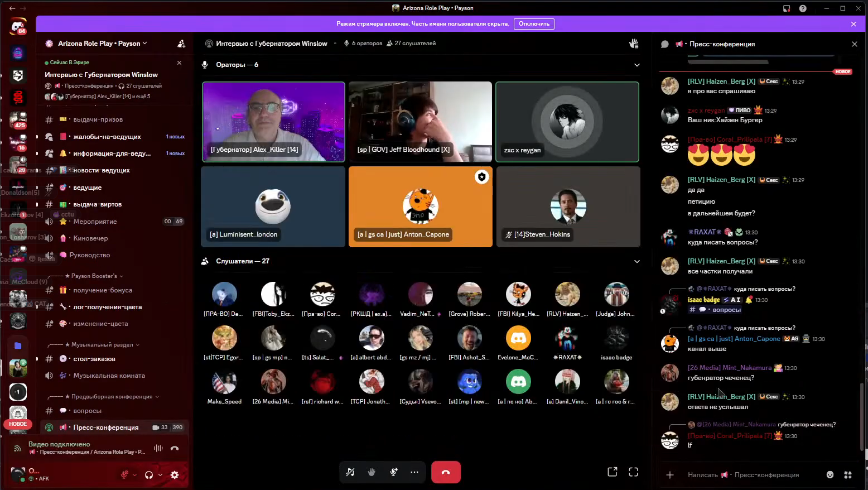Toggle noise suppression waveform button
This screenshot has height=490, width=868.
click(x=158, y=448)
